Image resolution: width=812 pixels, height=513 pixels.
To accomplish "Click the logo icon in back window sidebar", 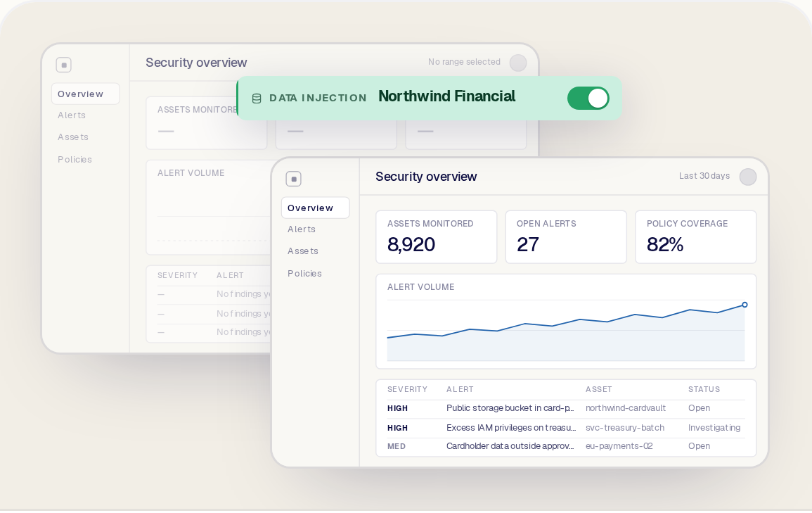I will (x=64, y=65).
